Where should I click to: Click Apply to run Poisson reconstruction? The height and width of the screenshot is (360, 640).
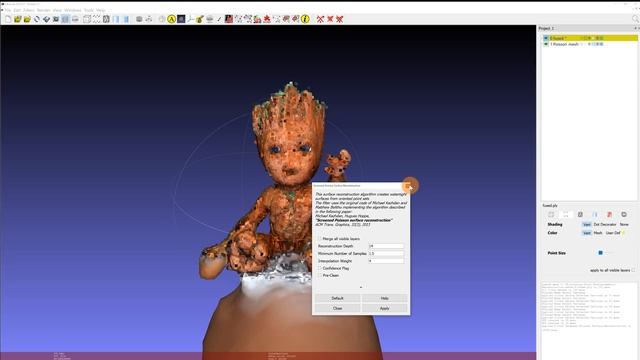click(x=384, y=309)
